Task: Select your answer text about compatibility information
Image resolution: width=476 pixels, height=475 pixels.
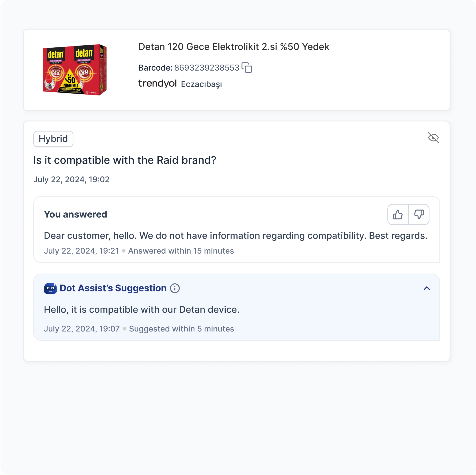Action: [236, 236]
